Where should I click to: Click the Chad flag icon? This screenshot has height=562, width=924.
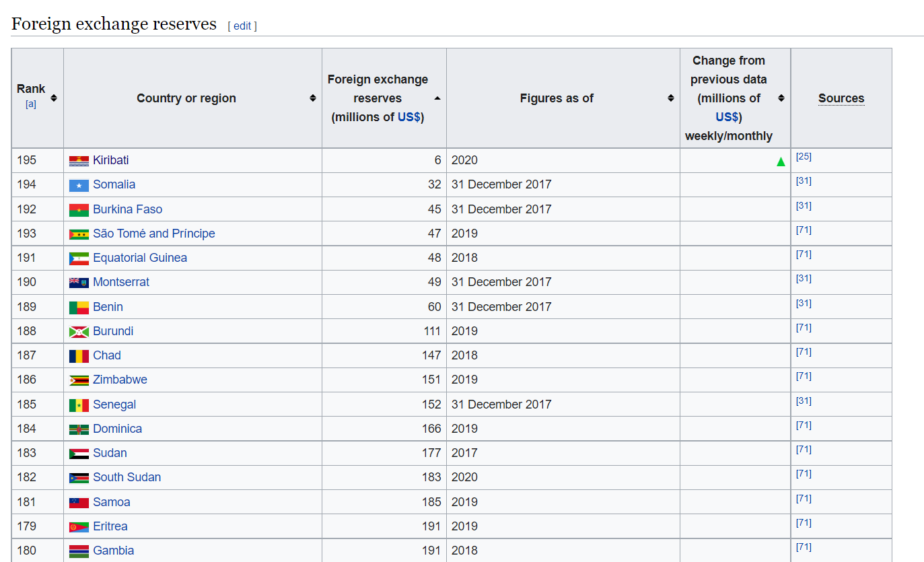coord(79,356)
